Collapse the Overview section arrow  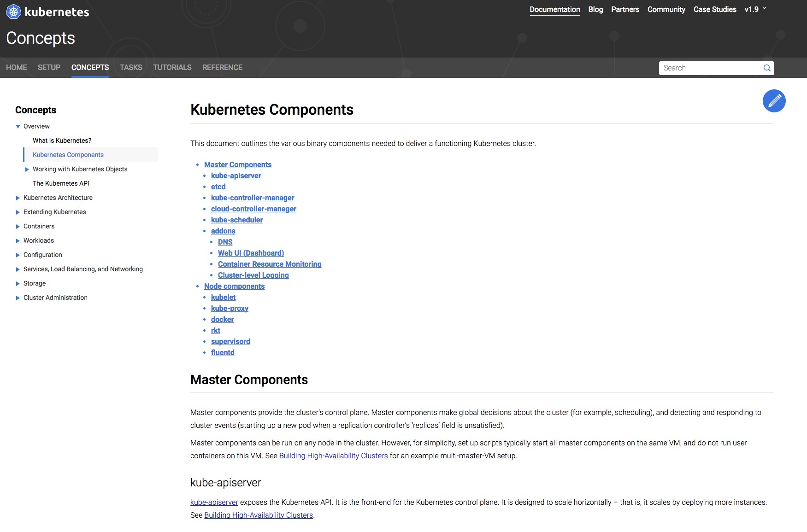coord(18,127)
